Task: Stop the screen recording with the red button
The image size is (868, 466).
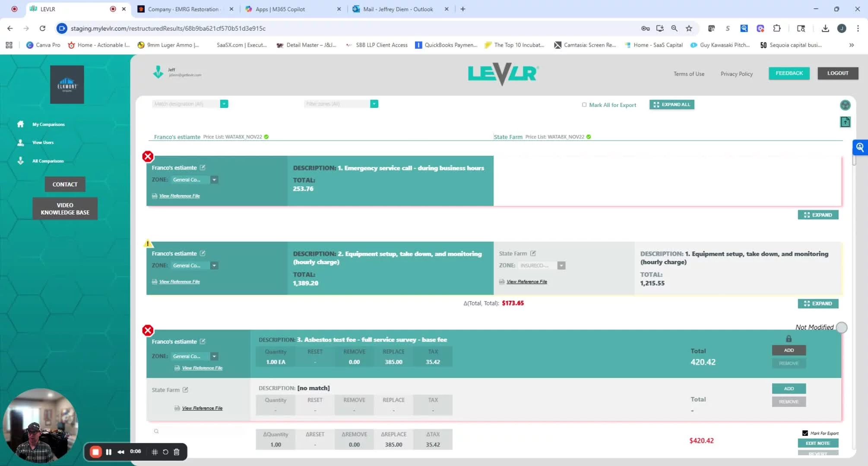Action: (x=95, y=452)
